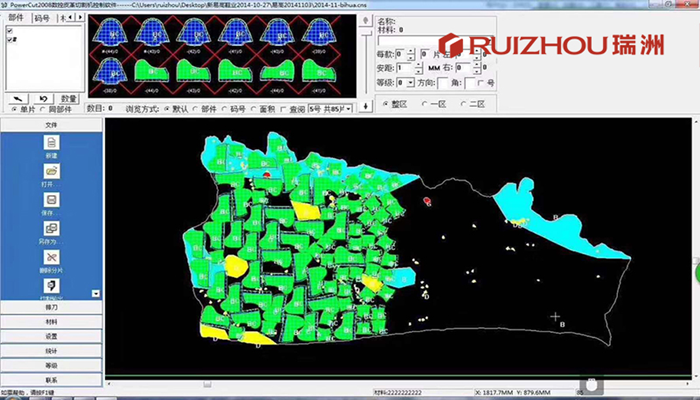This screenshot has height=400, width=700.
Task: Open the 等级 grade dropdown
Action: click(410, 83)
